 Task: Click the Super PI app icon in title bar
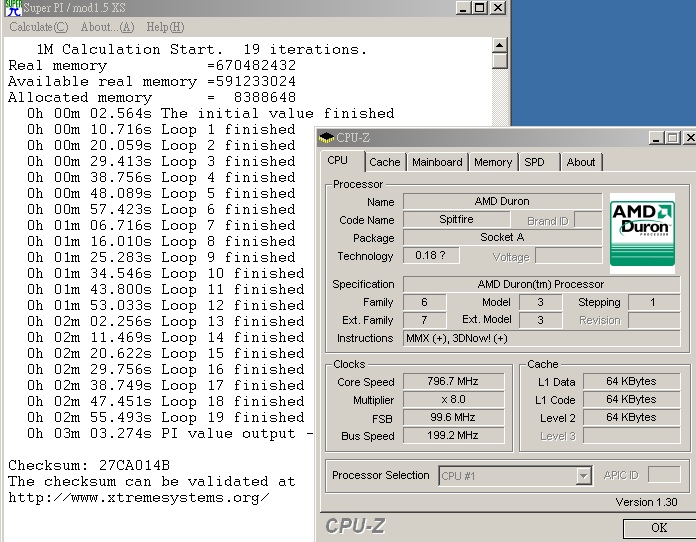[x=14, y=8]
